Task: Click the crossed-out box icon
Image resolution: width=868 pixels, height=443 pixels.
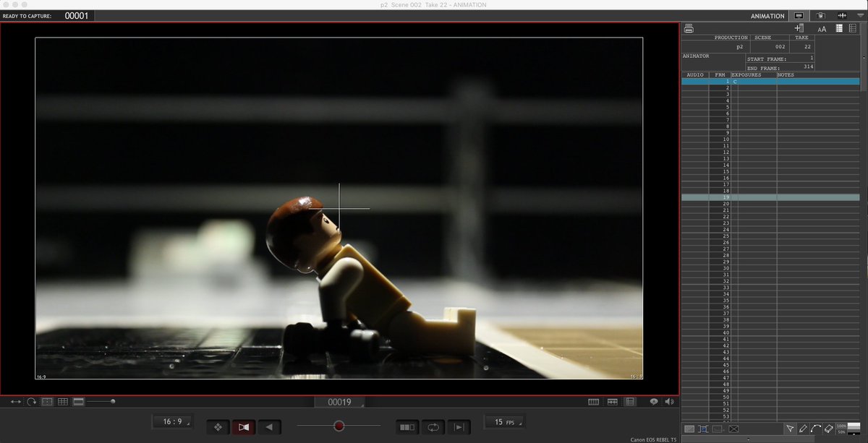Action: point(733,429)
